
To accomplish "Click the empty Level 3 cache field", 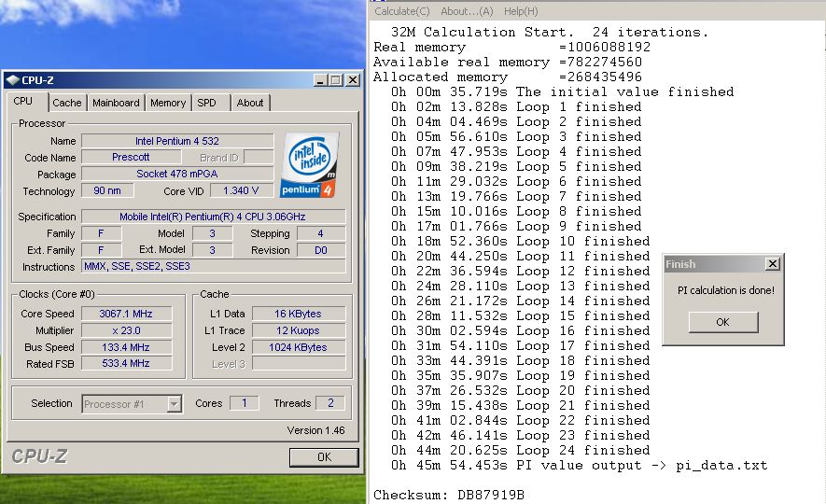I will click(298, 363).
